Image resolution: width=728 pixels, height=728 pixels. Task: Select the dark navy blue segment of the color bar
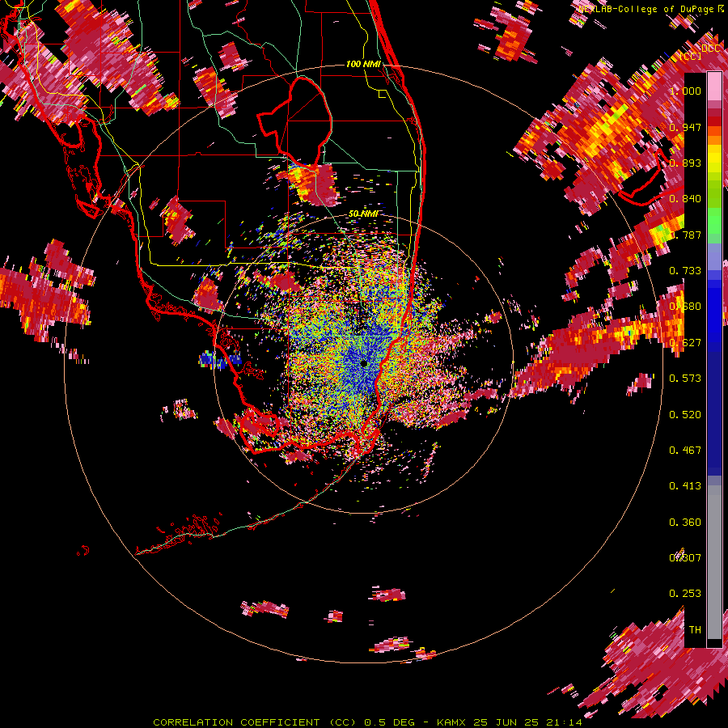click(x=714, y=413)
